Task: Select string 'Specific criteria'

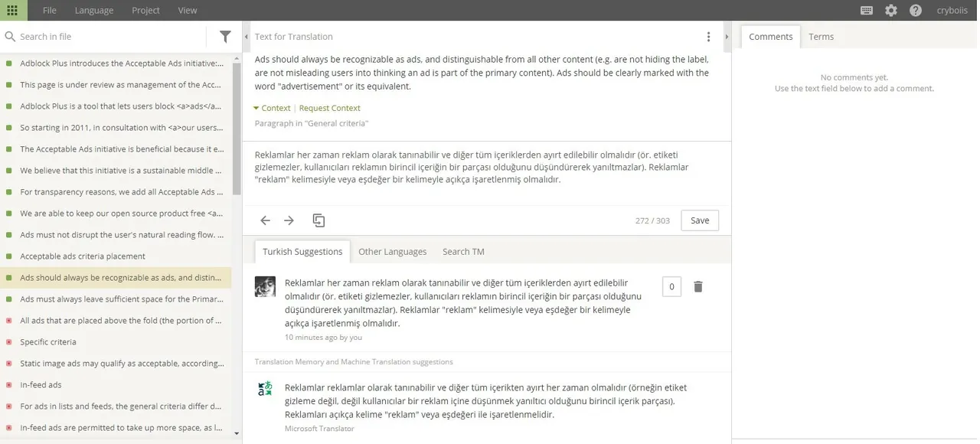Action: (x=116, y=342)
